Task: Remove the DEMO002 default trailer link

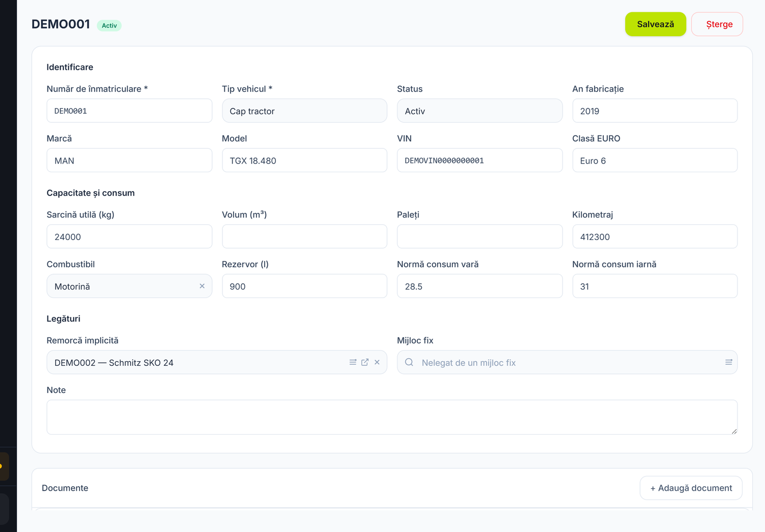Action: click(x=377, y=362)
